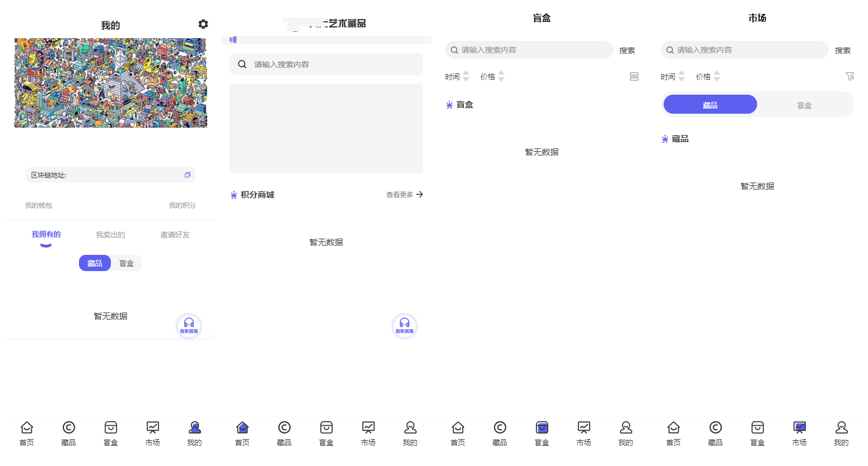Tap 查看更多 next to 积分商城
The image size is (868, 466).
point(399,194)
